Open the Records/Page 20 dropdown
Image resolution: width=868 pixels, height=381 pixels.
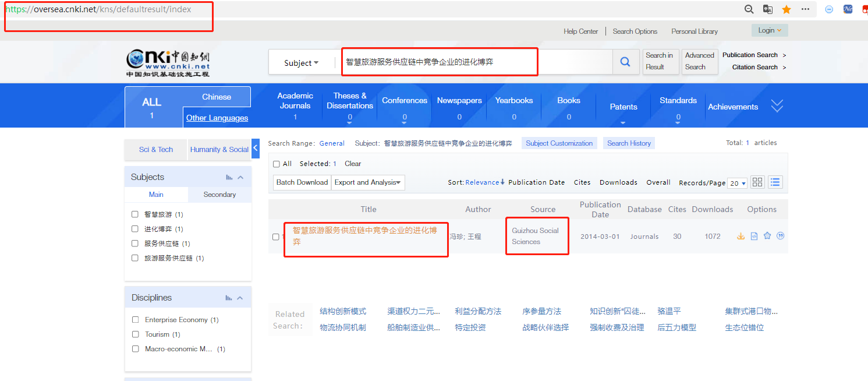pyautogui.click(x=738, y=183)
